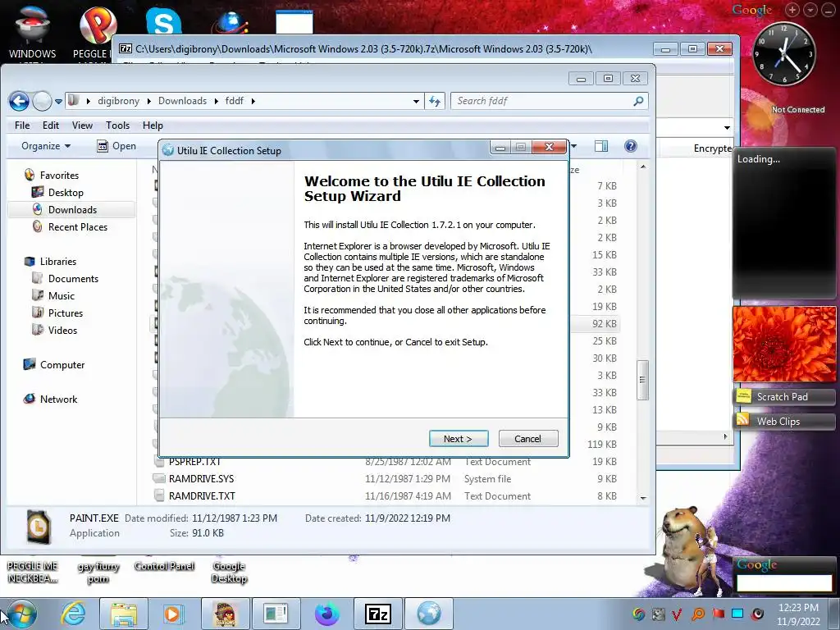Click Next in the Utilu setup wizard
Image resolution: width=840 pixels, height=630 pixels.
(459, 439)
